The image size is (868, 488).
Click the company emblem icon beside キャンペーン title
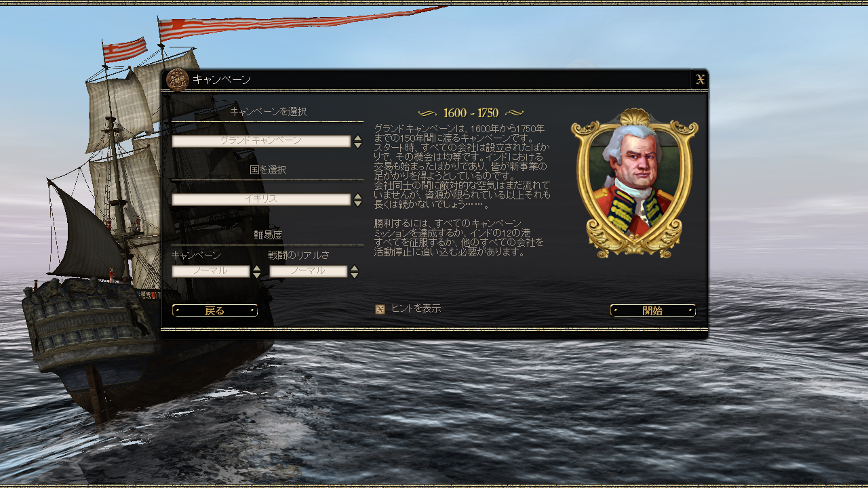178,79
